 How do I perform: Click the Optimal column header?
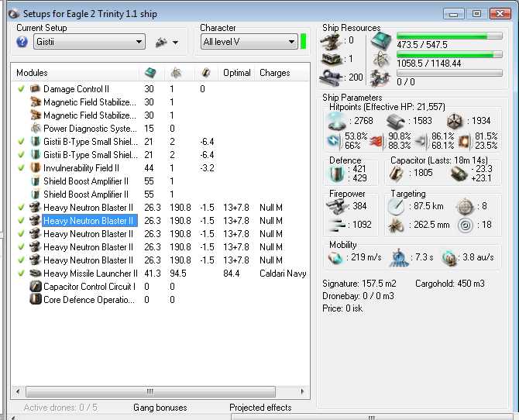click(237, 73)
